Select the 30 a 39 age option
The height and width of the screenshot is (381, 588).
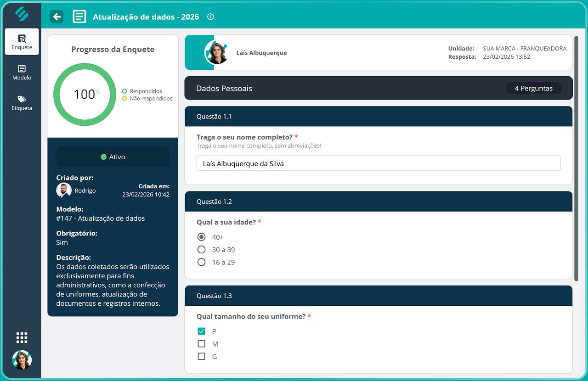201,250
